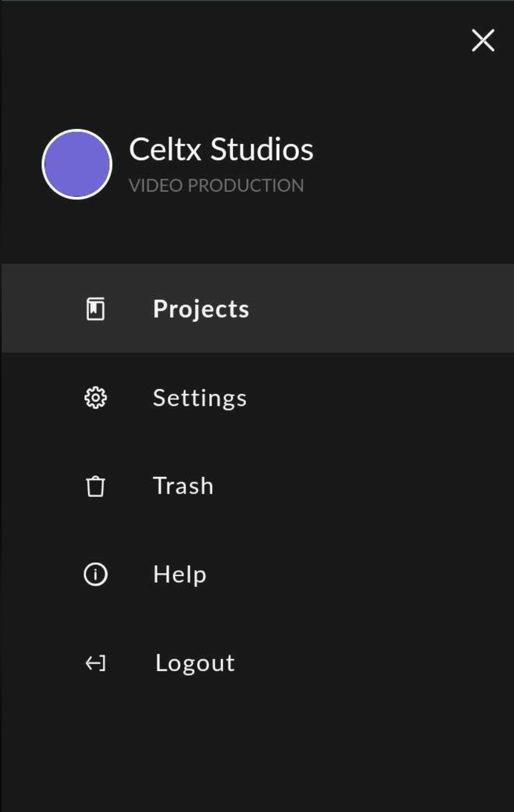
Task: View deleted items via the Trash row
Action: click(x=257, y=486)
